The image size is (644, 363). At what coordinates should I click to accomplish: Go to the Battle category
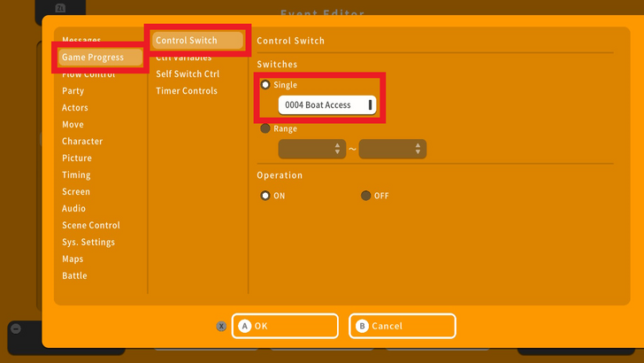74,276
